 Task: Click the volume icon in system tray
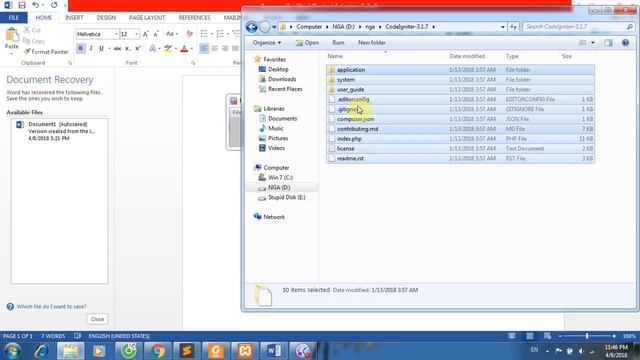click(582, 351)
